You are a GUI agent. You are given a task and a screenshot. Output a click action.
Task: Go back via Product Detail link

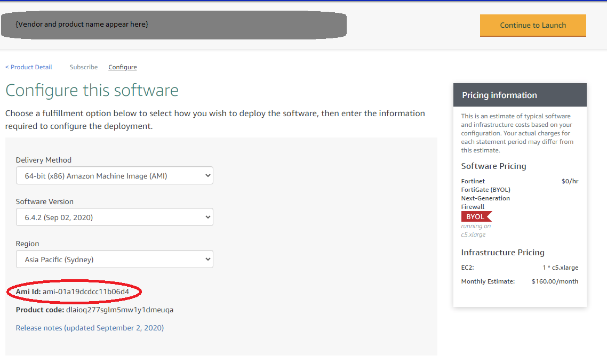pos(29,67)
